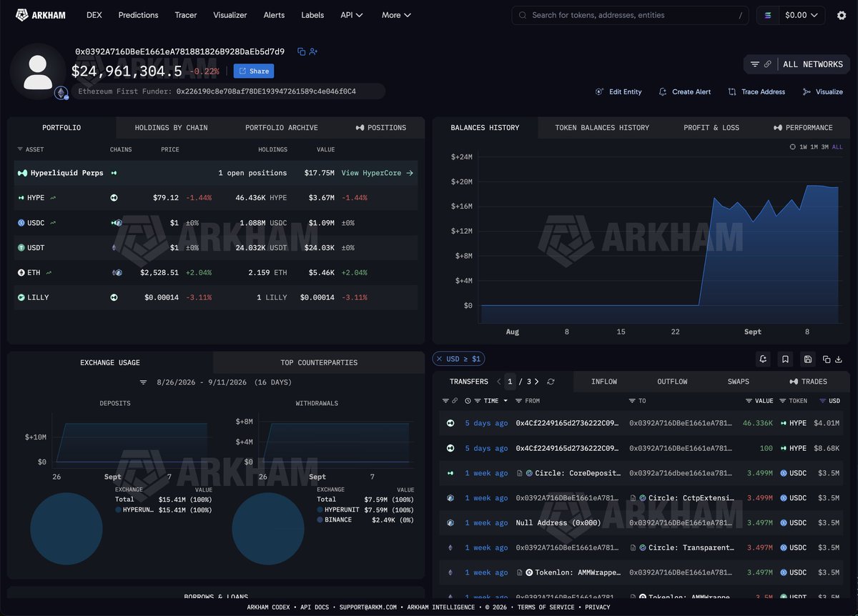
Task: Toggle the chart mode icon left of 1W
Action: 792,146
